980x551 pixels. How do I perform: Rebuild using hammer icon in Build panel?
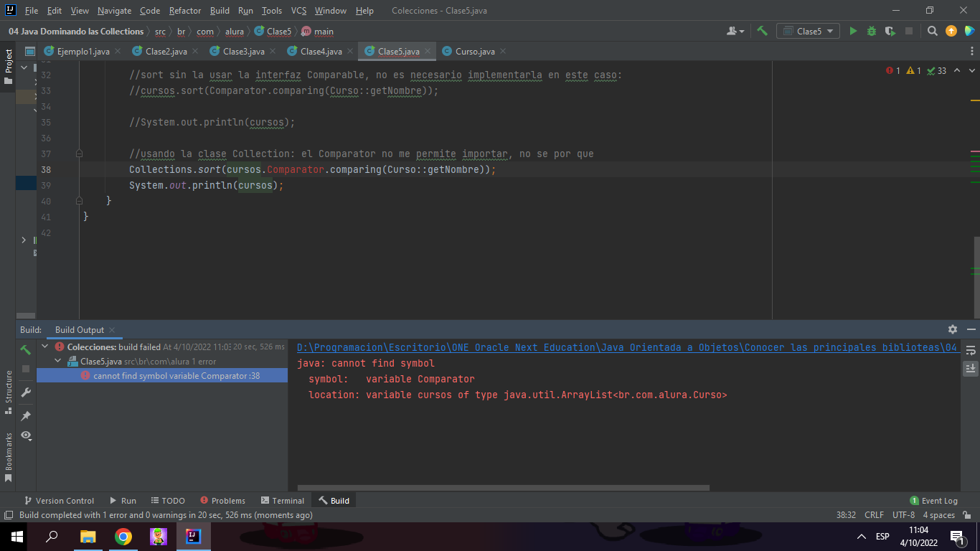26,349
